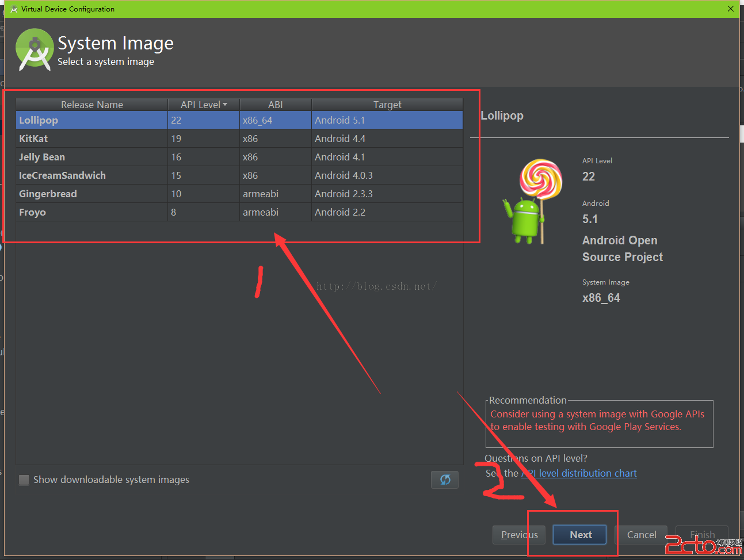Click the x86 ABI cell for Jelly Bean

click(x=276, y=157)
